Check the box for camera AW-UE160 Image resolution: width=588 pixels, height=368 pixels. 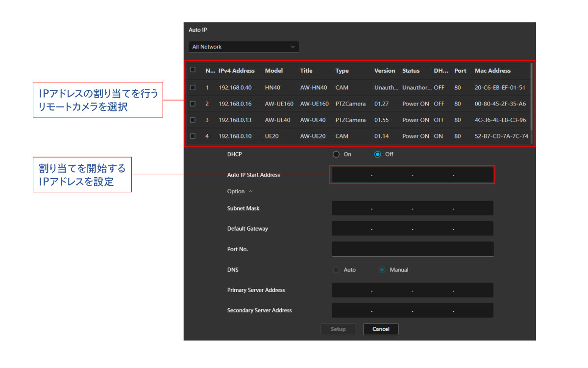(193, 104)
